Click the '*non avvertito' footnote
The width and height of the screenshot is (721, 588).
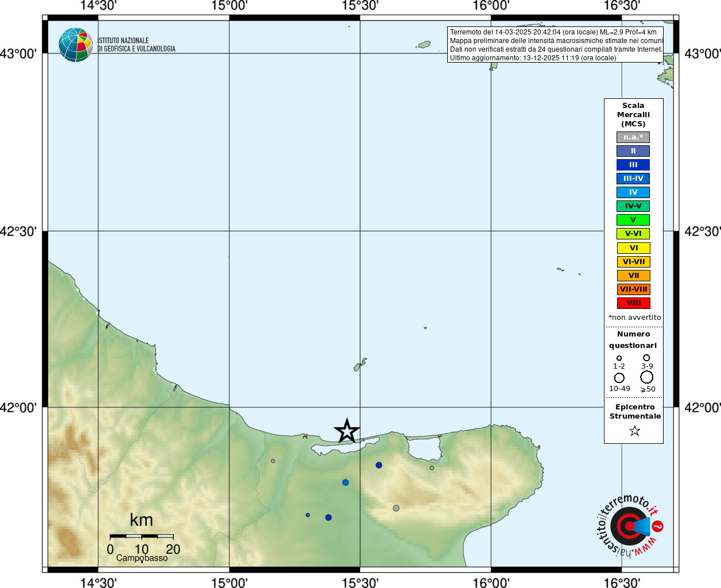[634, 318]
